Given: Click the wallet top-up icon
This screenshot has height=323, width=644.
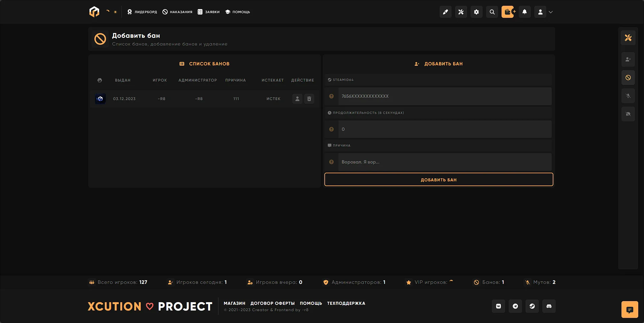Looking at the screenshot, I should pos(508,12).
